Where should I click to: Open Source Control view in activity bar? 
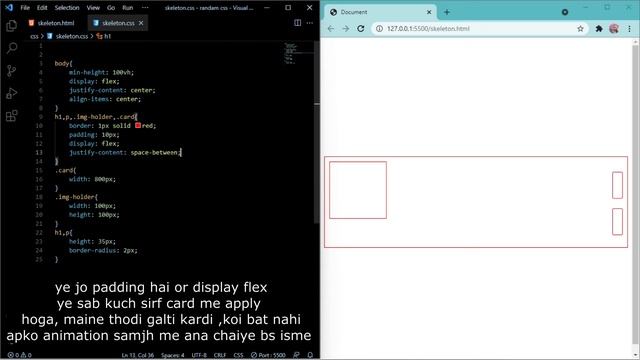[x=11, y=71]
